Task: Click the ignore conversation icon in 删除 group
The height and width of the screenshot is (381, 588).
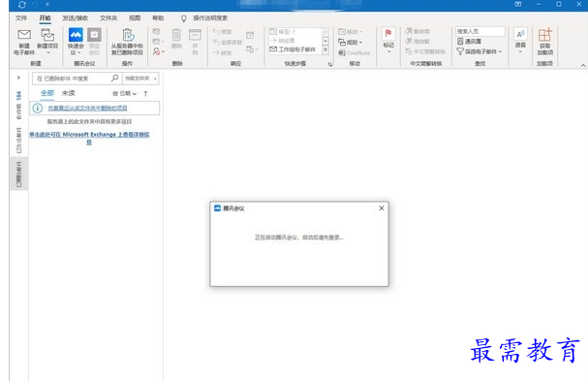Action: tap(156, 32)
